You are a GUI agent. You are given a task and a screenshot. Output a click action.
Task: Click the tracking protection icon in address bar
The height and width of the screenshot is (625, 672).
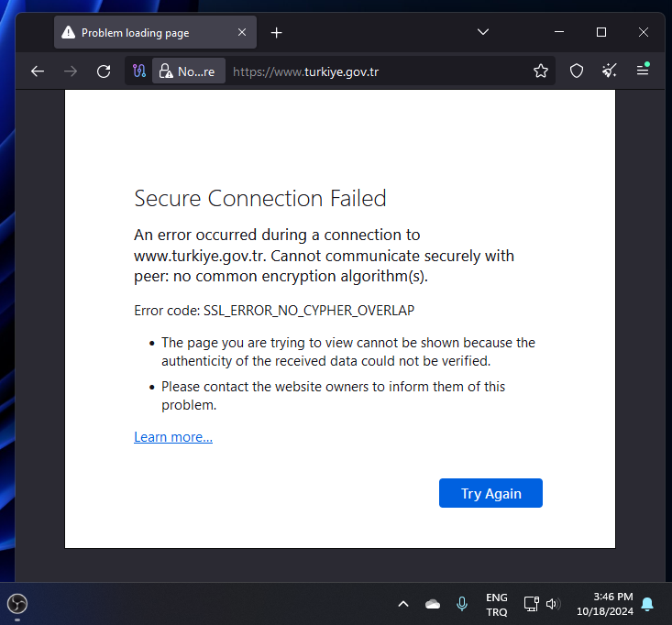[139, 71]
